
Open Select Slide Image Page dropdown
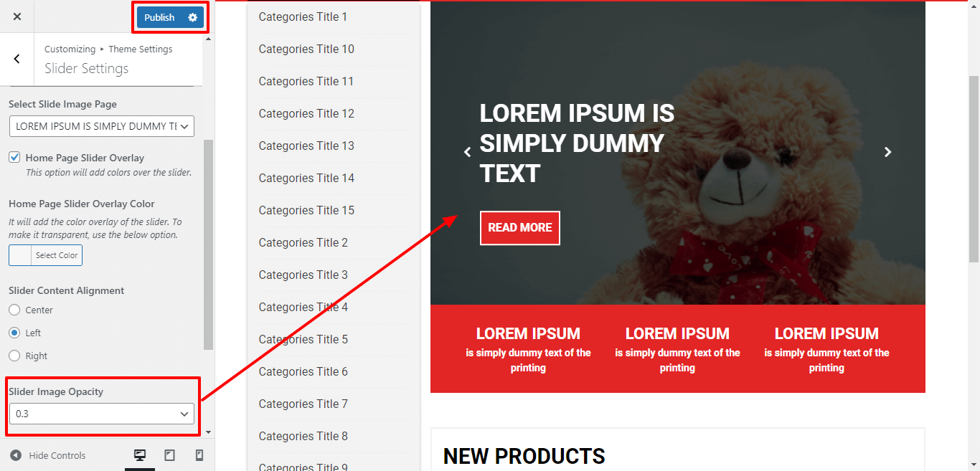click(102, 126)
